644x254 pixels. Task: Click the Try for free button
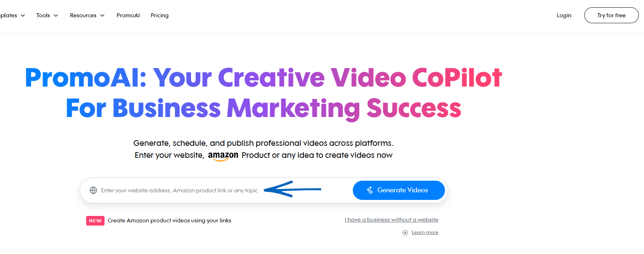pyautogui.click(x=611, y=15)
